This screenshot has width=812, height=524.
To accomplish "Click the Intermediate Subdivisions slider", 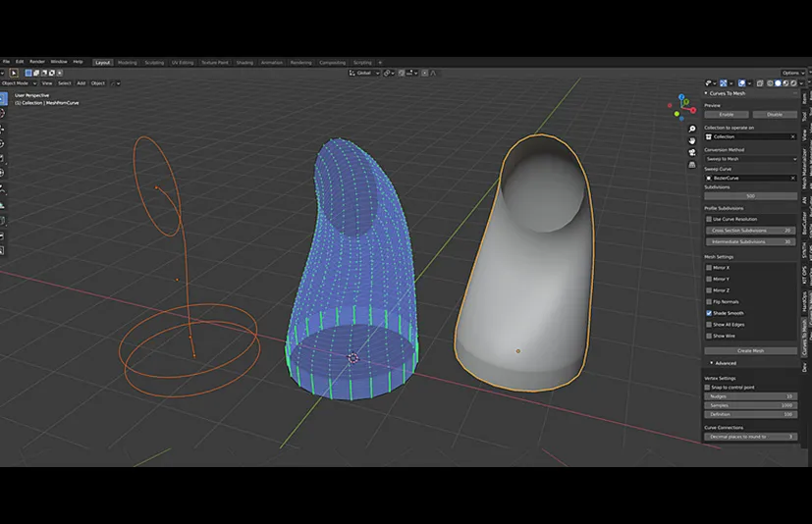I will point(751,241).
